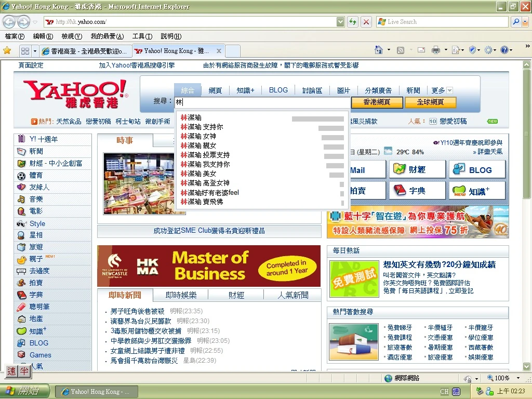Select the 圖片 search tab
Viewport: 532px width, 399px height.
pyautogui.click(x=343, y=90)
